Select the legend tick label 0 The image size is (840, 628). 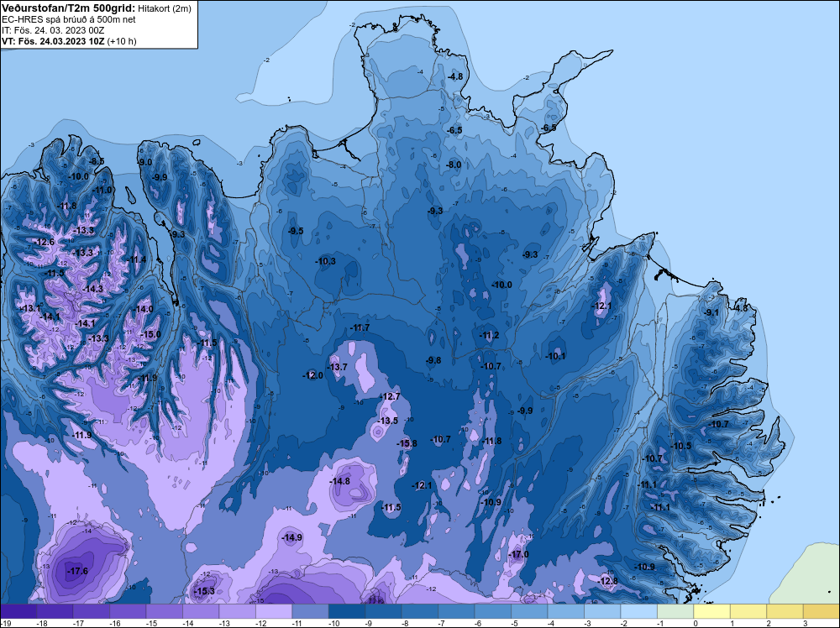[696, 623]
